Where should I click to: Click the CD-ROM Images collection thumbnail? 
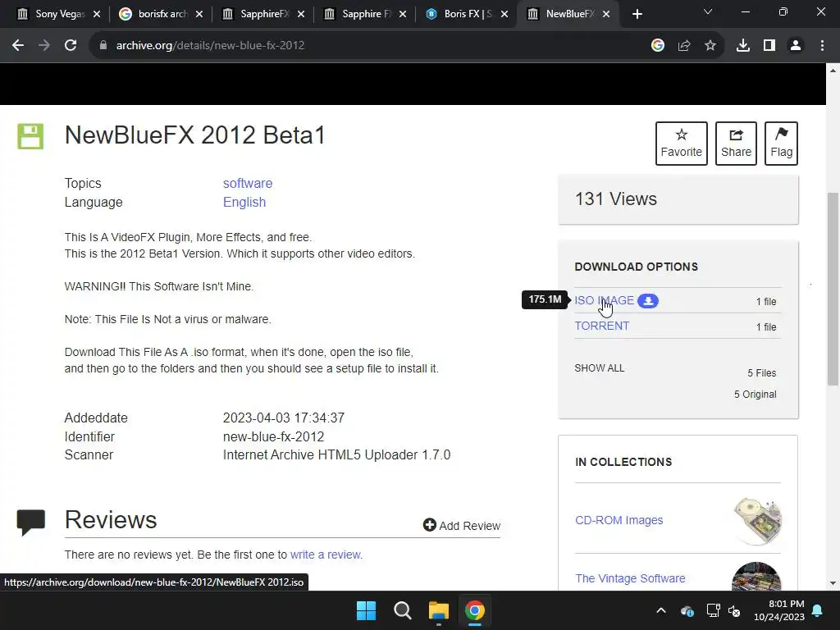(756, 521)
